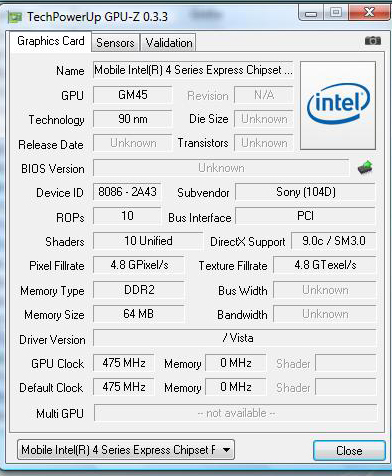Maximize the GPU-Z window
This screenshot has height=476, width=392.
pos(336,13)
